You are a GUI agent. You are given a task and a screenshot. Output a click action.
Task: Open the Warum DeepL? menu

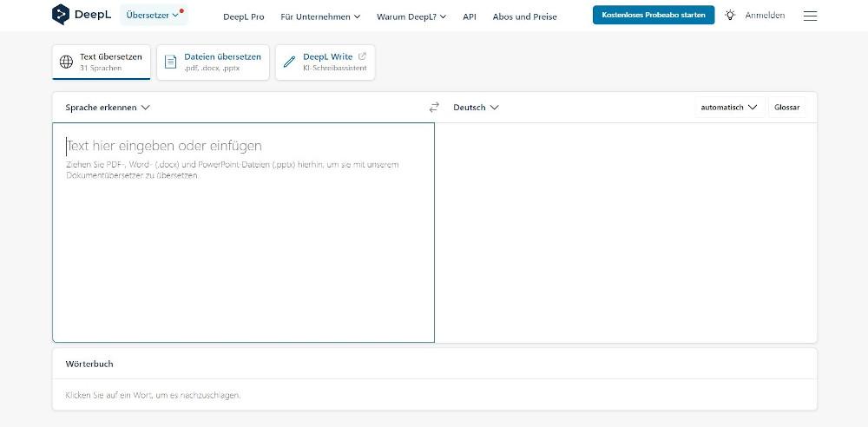click(x=411, y=16)
